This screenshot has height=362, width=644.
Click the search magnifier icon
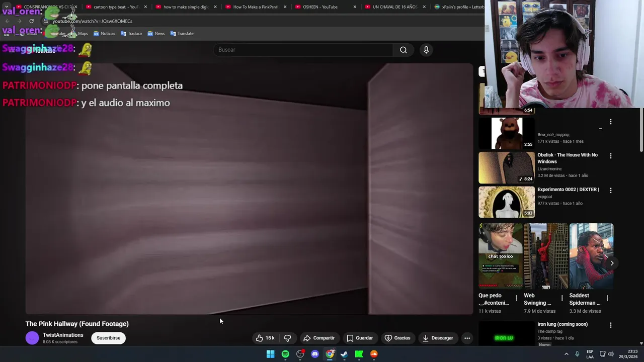point(403,50)
